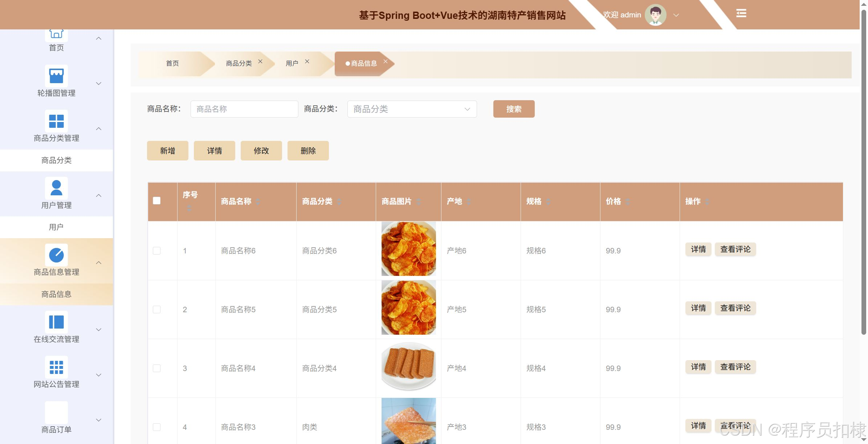Click the website announcement management icon
The width and height of the screenshot is (868, 444).
[56, 367]
